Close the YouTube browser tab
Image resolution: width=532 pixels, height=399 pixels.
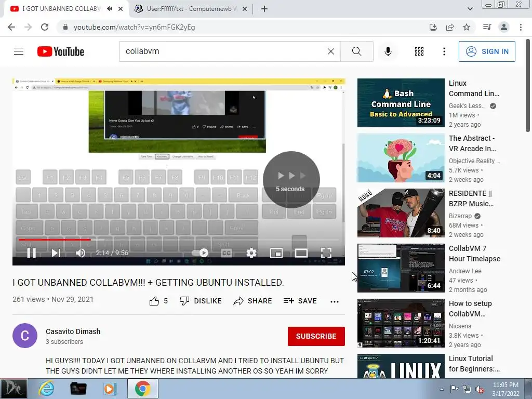121,9
